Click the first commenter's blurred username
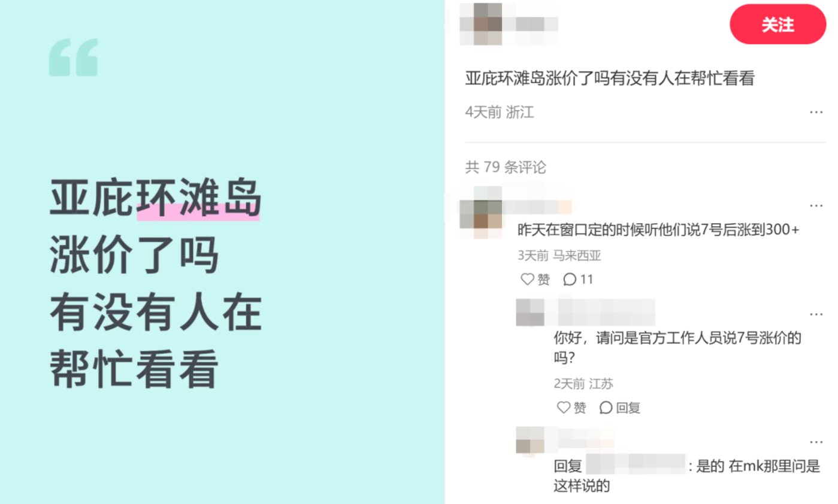838x504 pixels. tap(537, 207)
